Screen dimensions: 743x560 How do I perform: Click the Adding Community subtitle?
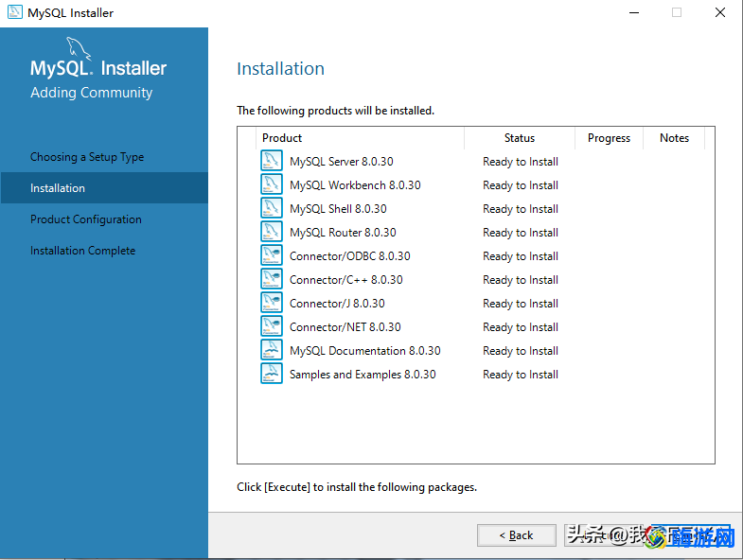(x=92, y=93)
